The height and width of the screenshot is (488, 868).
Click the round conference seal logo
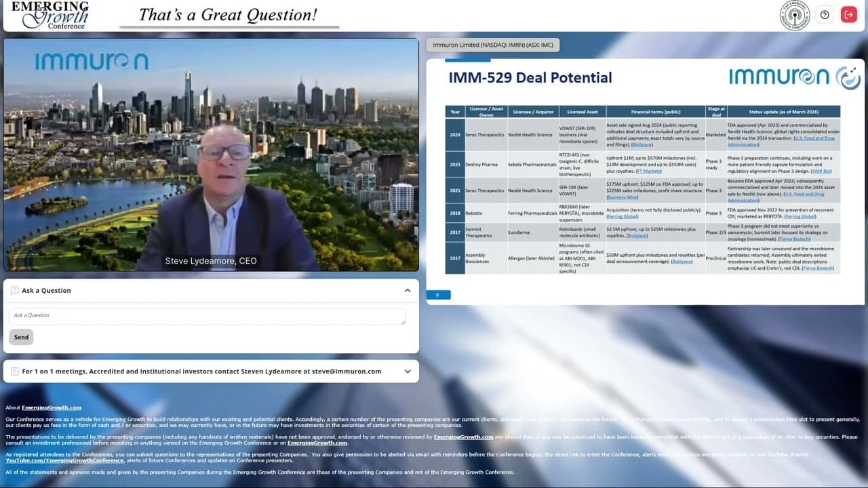[x=795, y=15]
